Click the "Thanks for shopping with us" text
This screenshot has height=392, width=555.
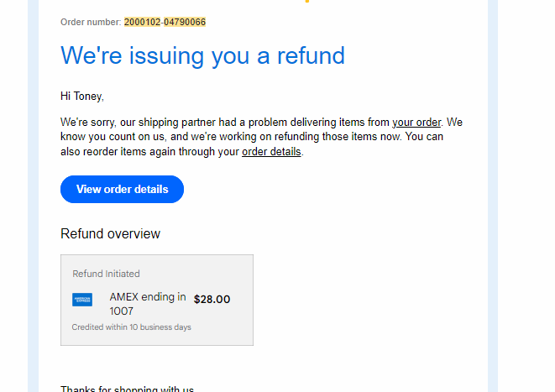pyautogui.click(x=127, y=389)
